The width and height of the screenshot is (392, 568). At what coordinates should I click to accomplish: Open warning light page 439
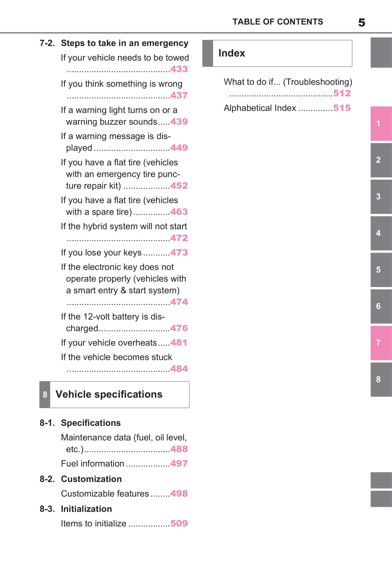point(179,122)
